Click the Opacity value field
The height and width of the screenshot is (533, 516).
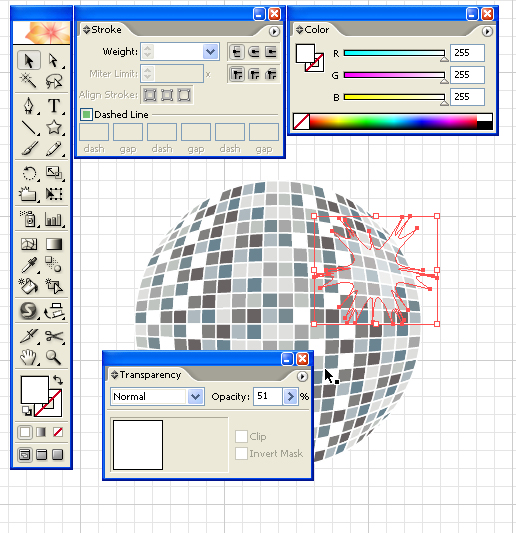coord(268,396)
